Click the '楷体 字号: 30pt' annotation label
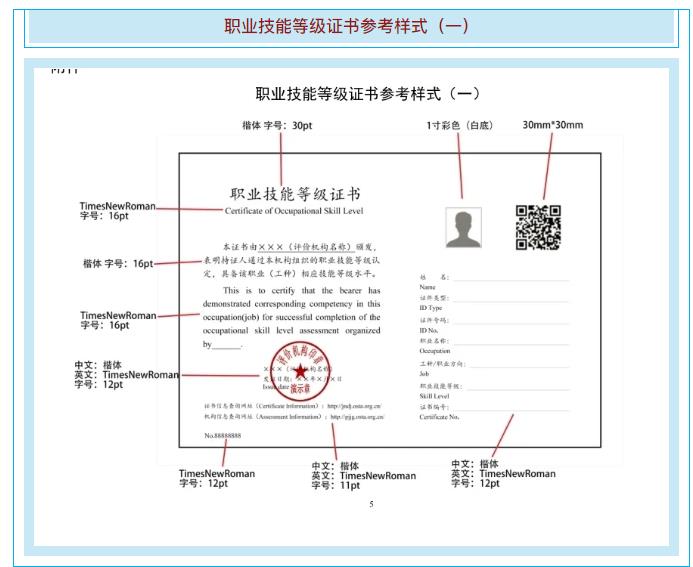Screen dimensions: 693x567 pyautogui.click(x=277, y=126)
